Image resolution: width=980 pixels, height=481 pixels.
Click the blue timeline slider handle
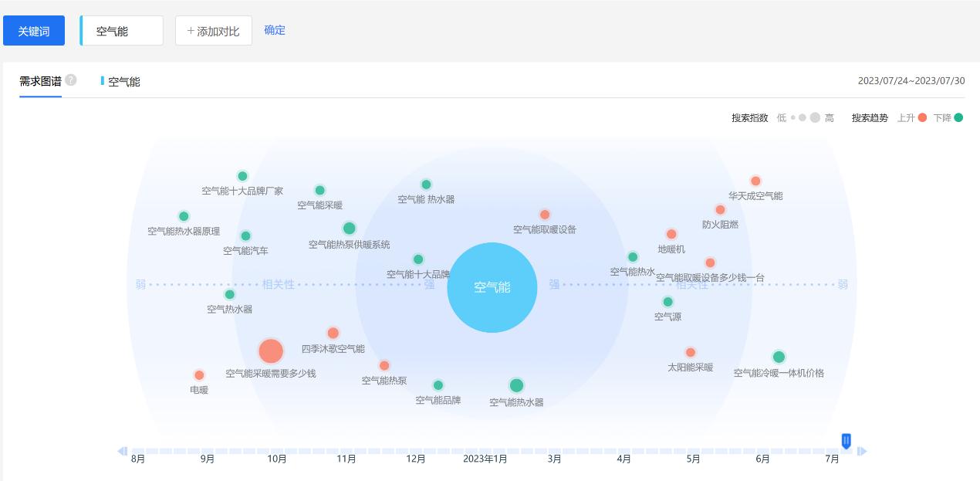point(847,441)
